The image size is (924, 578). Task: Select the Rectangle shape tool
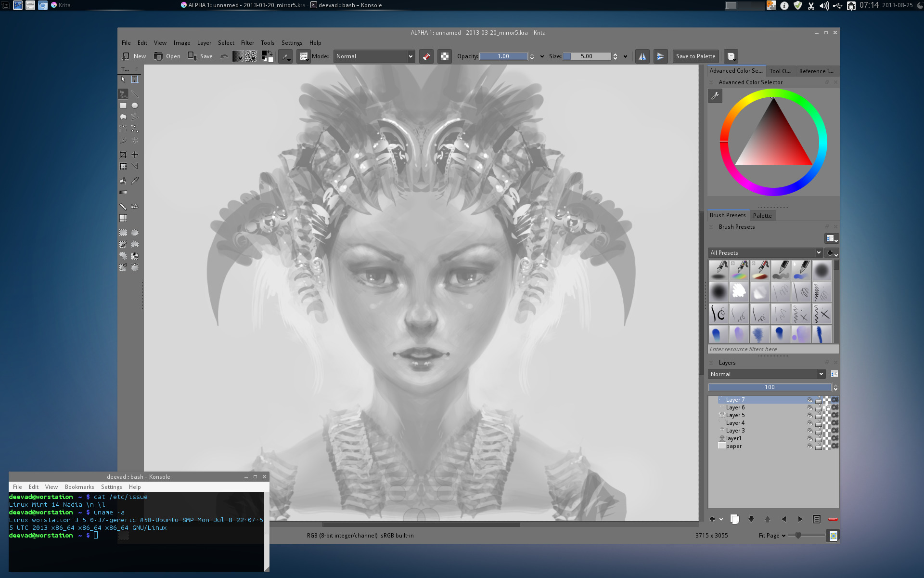pyautogui.click(x=123, y=105)
